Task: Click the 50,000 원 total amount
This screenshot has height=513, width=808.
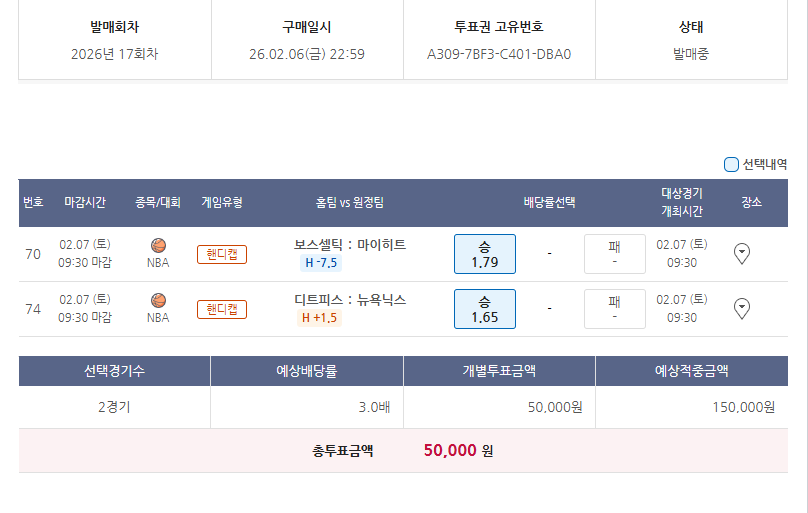Action: coord(458,451)
